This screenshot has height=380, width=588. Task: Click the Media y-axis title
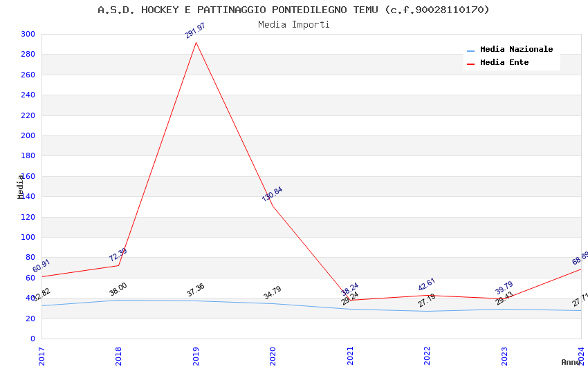point(20,187)
